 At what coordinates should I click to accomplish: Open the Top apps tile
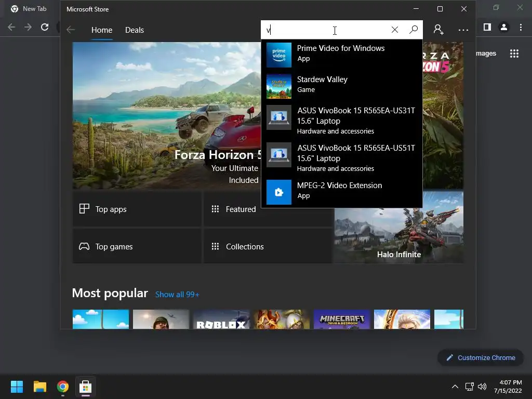[137, 209]
